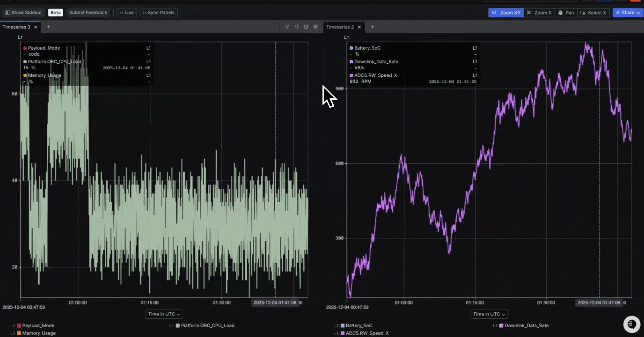This screenshot has width=644, height=337.
Task: Click the 01:30:00 tick on the right chart axis
Action: pyautogui.click(x=546, y=303)
